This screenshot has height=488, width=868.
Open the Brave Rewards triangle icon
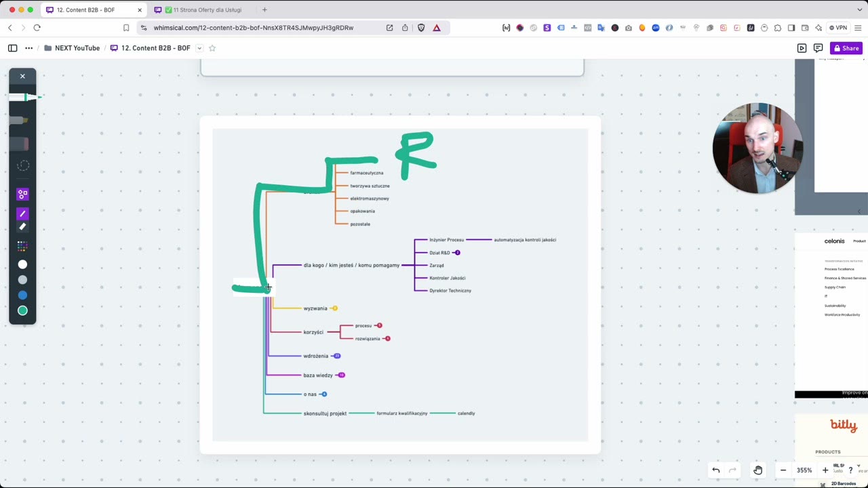[437, 28]
